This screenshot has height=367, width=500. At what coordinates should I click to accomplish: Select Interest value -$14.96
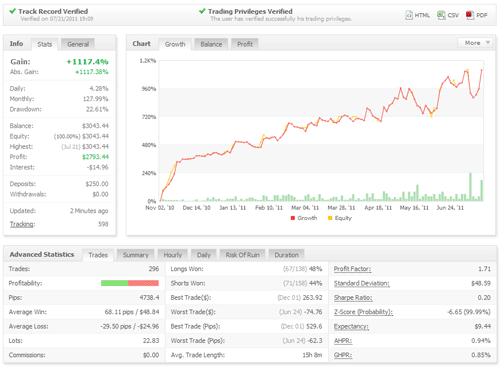point(98,167)
